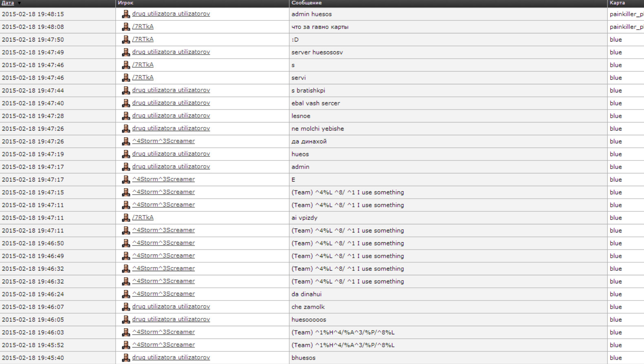Open ^4Storm^3Screamer link in the 19:45:52 row
The image size is (644, 364).
point(163,344)
